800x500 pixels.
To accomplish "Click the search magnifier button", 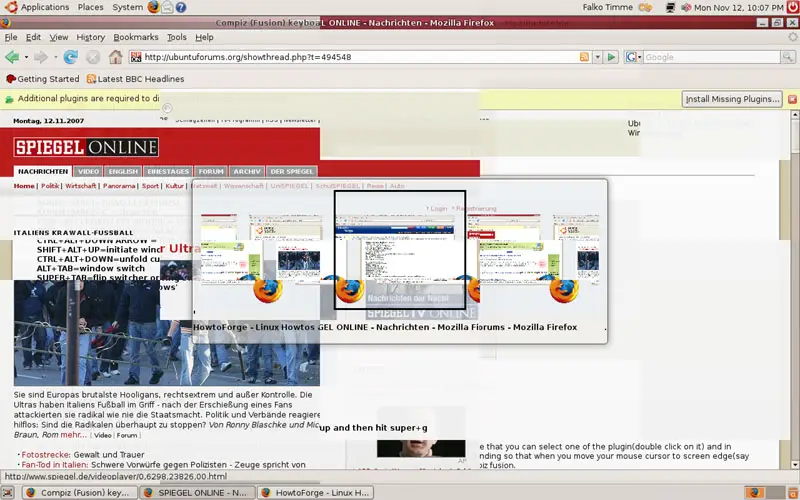I will (x=788, y=57).
